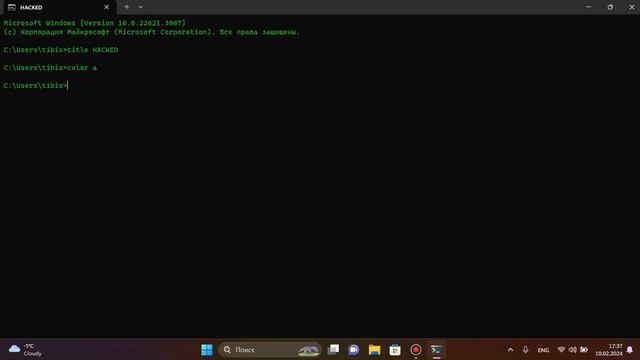
Task: Open Task View from taskbar
Action: pyautogui.click(x=333, y=350)
